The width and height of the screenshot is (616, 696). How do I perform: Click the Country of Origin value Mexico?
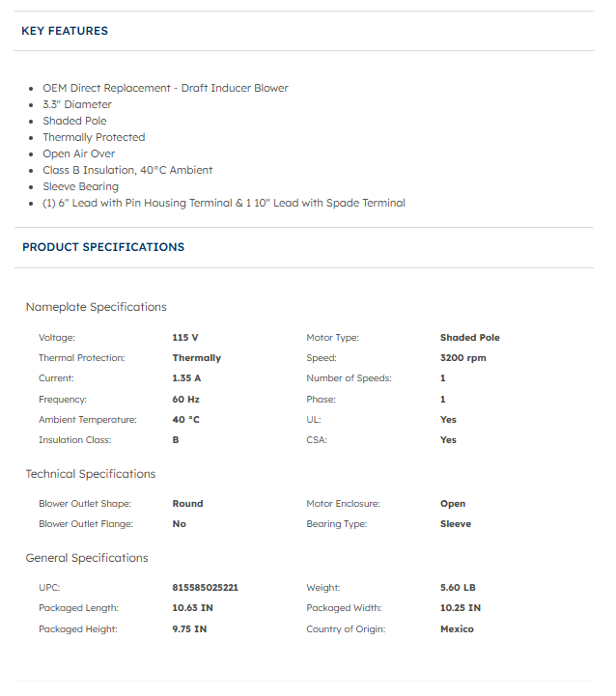pos(457,628)
